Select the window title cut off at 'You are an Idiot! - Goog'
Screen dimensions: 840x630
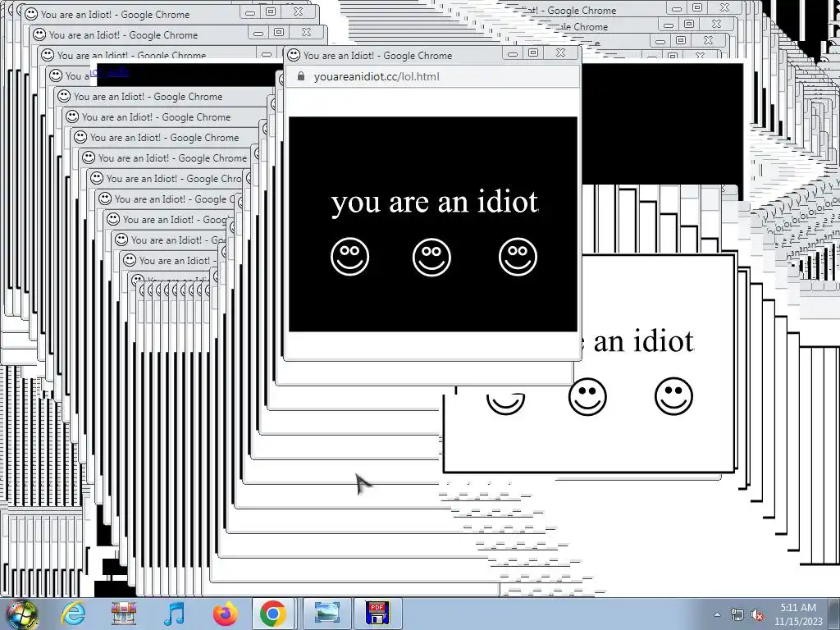176,219
